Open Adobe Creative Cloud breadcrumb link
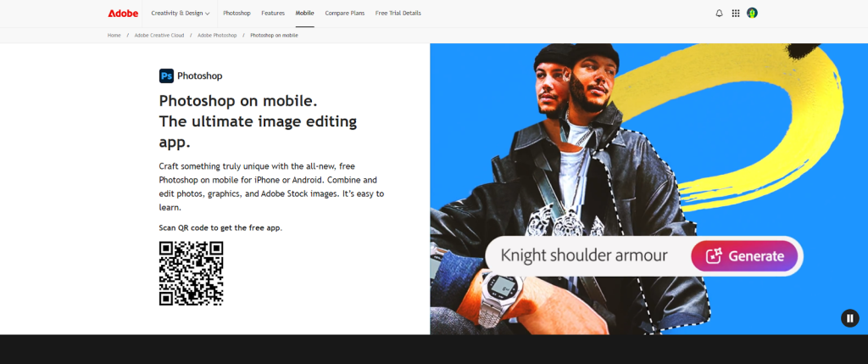 tap(161, 35)
